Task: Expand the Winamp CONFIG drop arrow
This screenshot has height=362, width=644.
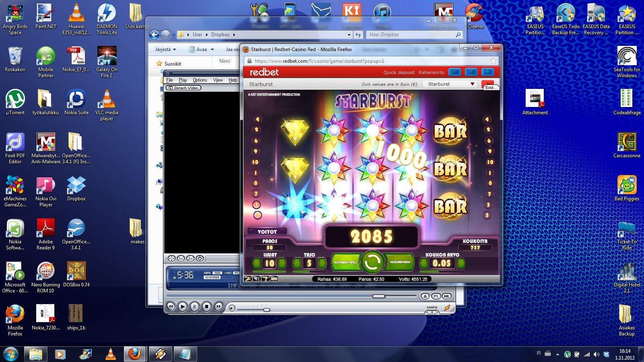Action: click(x=432, y=312)
